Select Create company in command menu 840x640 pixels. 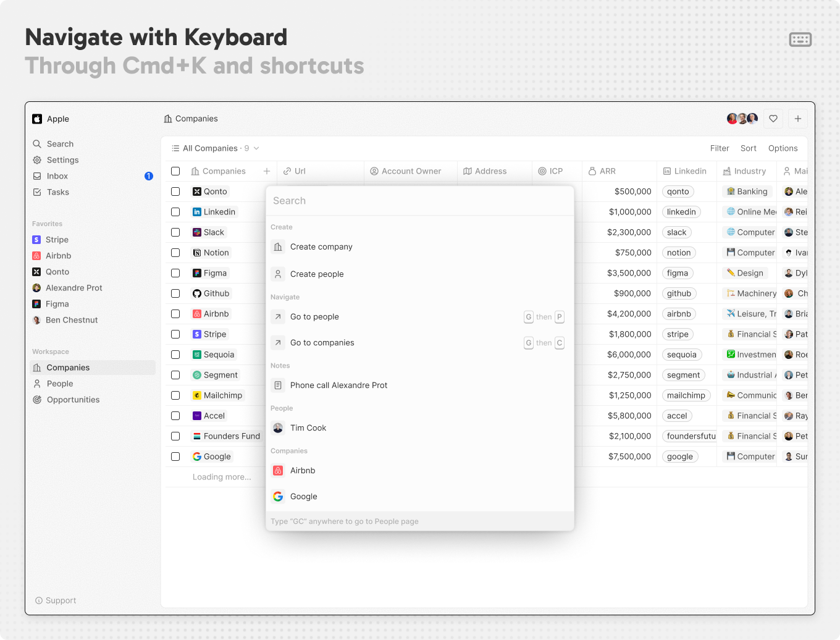tap(321, 247)
